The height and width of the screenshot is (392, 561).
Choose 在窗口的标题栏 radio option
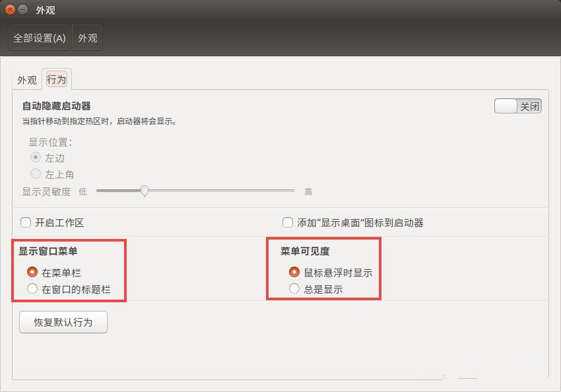point(32,288)
